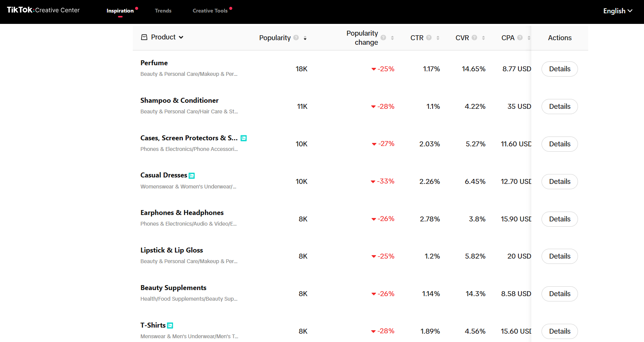The image size is (644, 342).
Task: Open the Creative Tools menu
Action: tap(210, 11)
